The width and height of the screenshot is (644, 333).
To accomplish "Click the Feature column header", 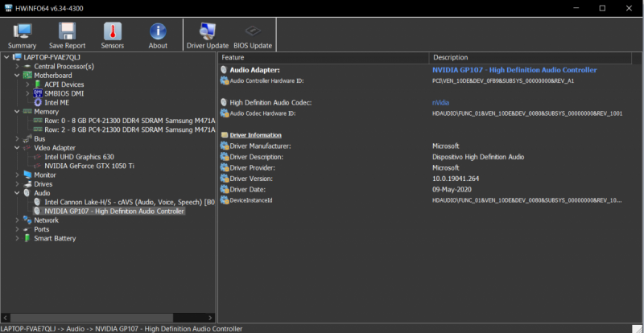I will [324, 57].
